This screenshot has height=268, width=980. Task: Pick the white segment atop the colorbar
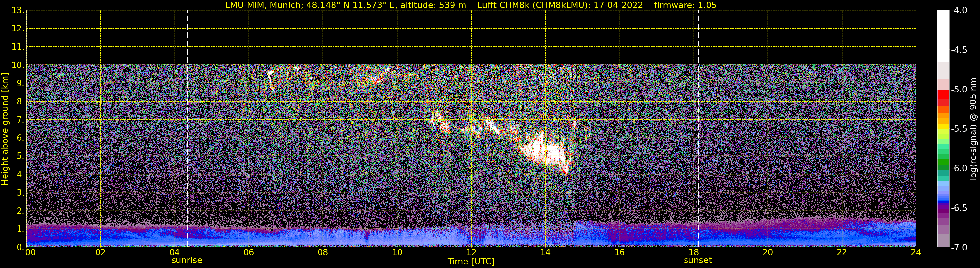pos(943,36)
